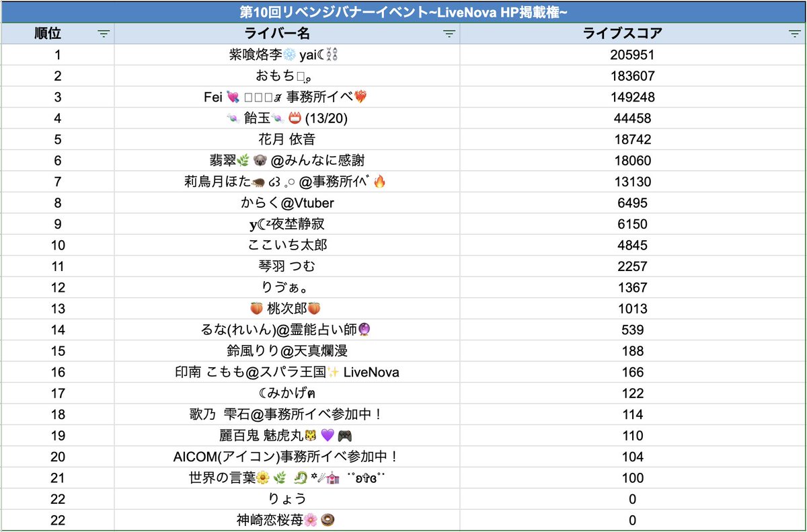Viewport: 807px width, 532px height.
Task: Select name cell AICOM(アイコン)事務所イベ参加中
Action: [x=287, y=457]
